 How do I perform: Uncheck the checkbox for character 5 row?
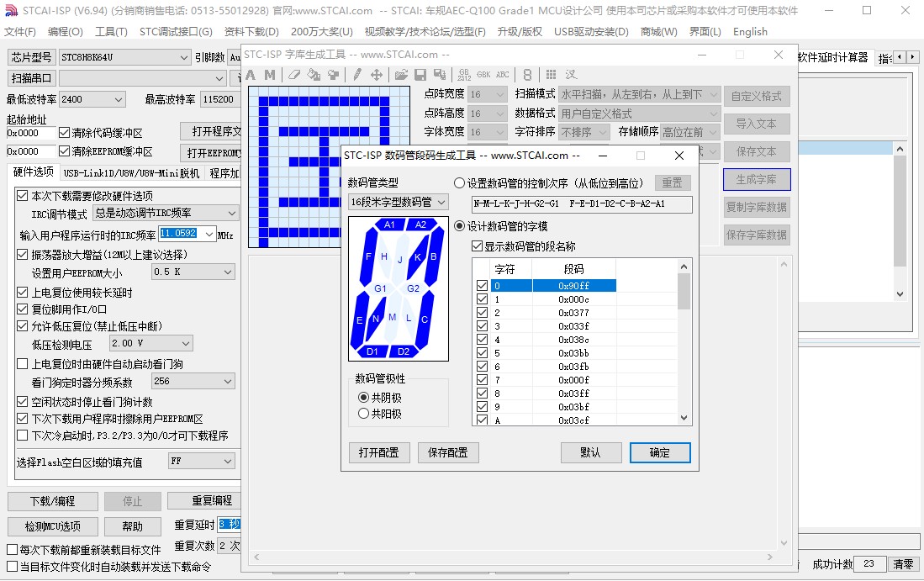pos(482,353)
